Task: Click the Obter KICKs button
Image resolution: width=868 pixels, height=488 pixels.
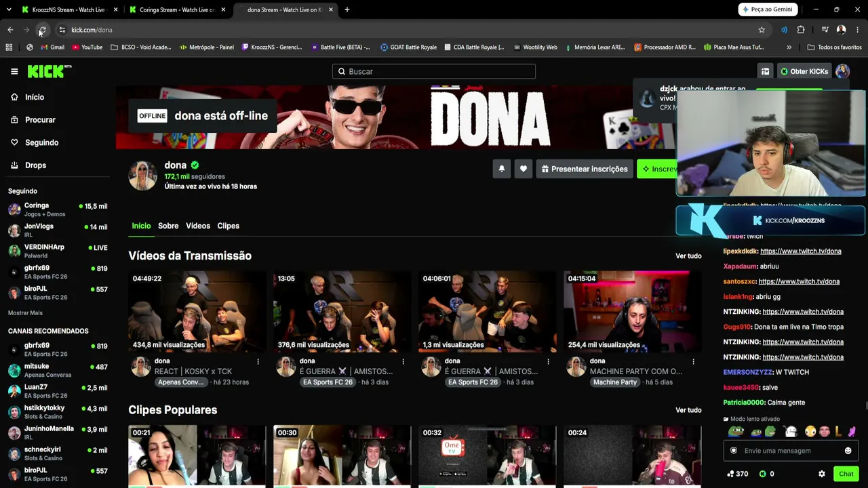Action: pyautogui.click(x=804, y=71)
